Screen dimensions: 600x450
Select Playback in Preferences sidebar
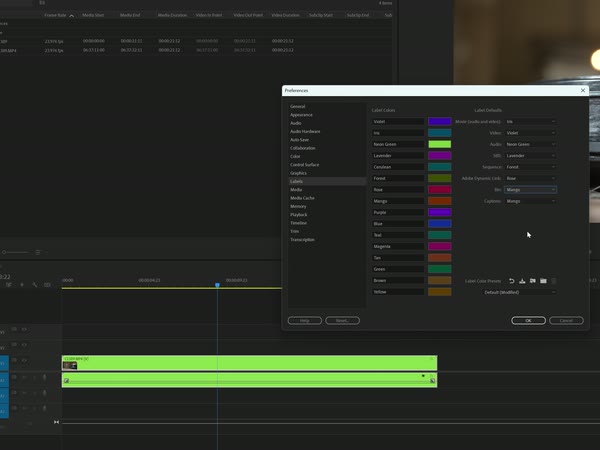coord(298,215)
